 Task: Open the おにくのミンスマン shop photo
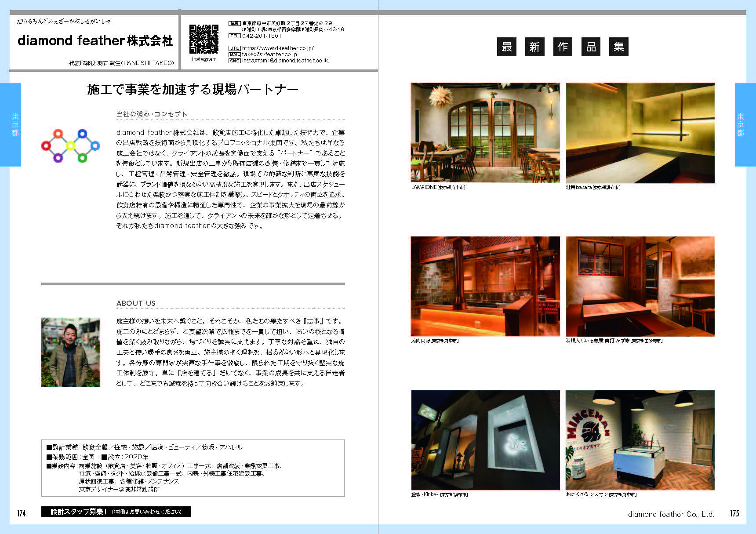click(x=640, y=440)
